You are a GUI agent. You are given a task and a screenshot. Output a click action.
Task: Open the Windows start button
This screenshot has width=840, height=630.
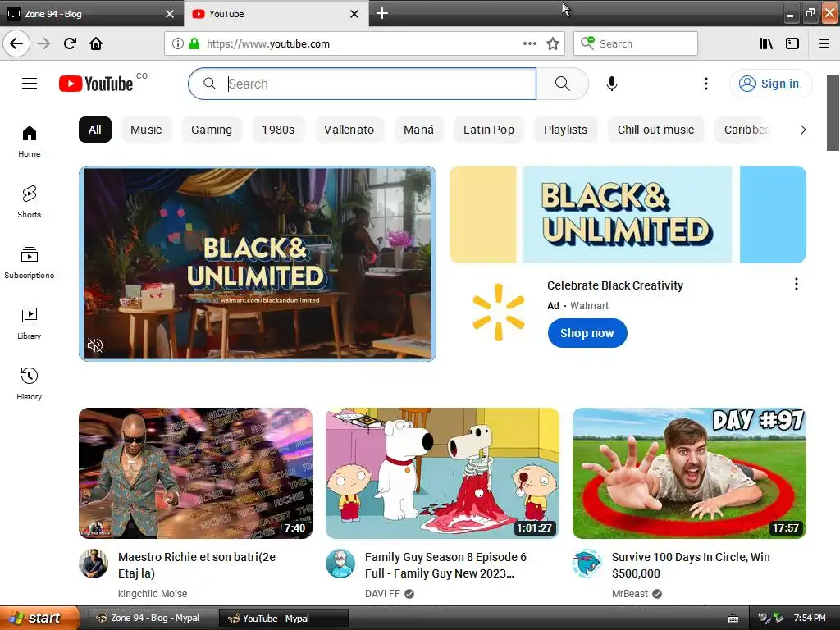click(38, 618)
